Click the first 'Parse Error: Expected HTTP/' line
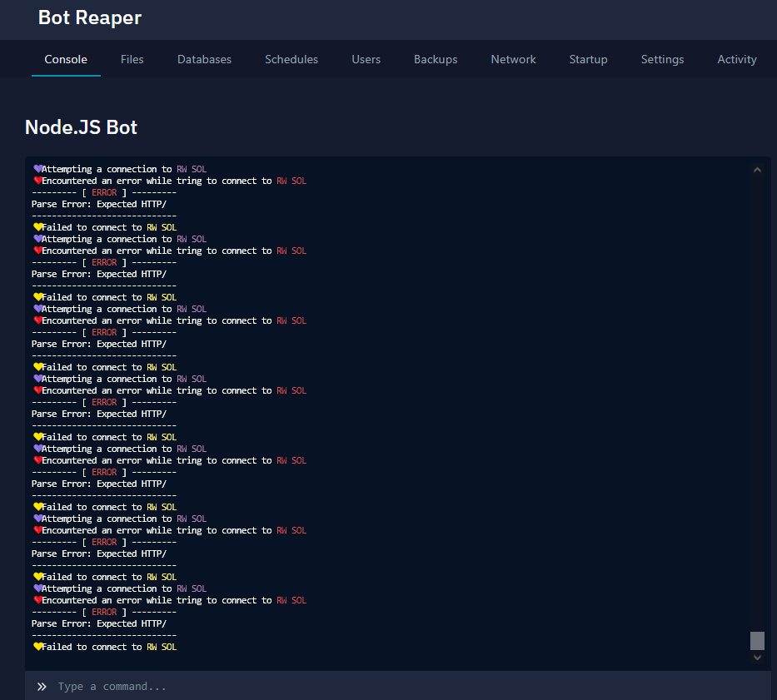 [99, 204]
